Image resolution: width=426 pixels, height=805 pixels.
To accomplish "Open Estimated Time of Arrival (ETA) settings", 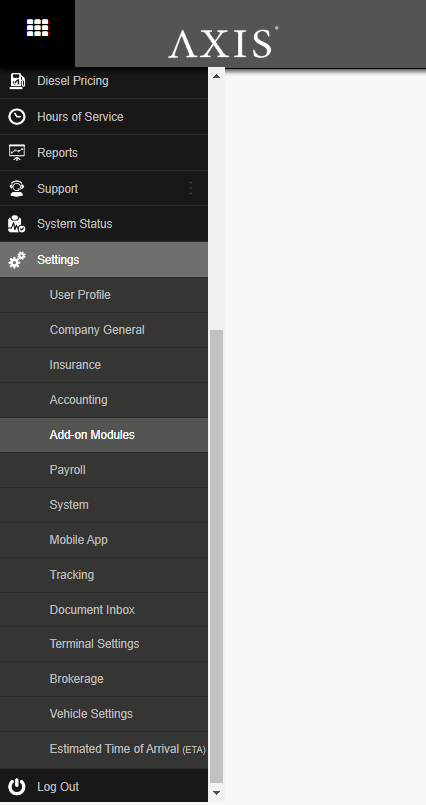I will pos(104,749).
